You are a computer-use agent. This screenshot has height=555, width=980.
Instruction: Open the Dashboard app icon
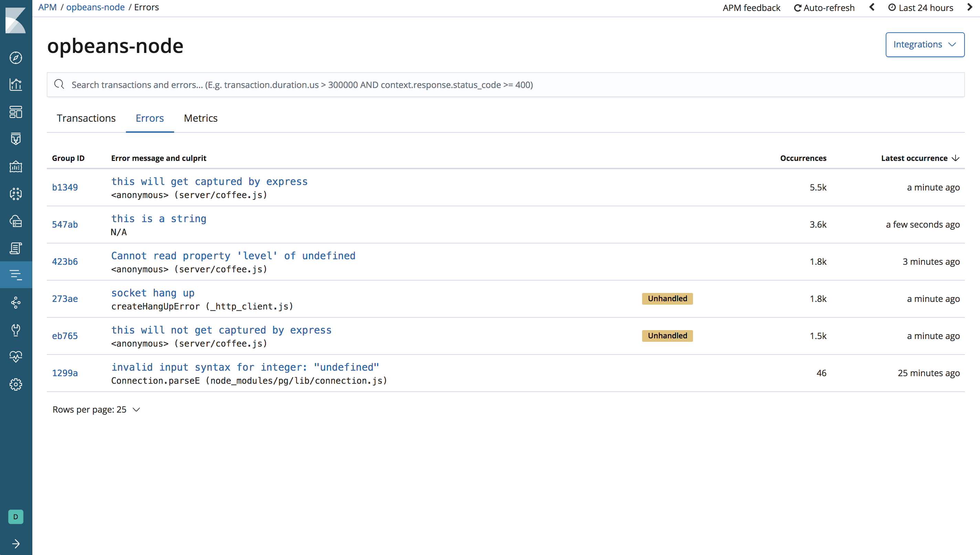click(x=15, y=112)
